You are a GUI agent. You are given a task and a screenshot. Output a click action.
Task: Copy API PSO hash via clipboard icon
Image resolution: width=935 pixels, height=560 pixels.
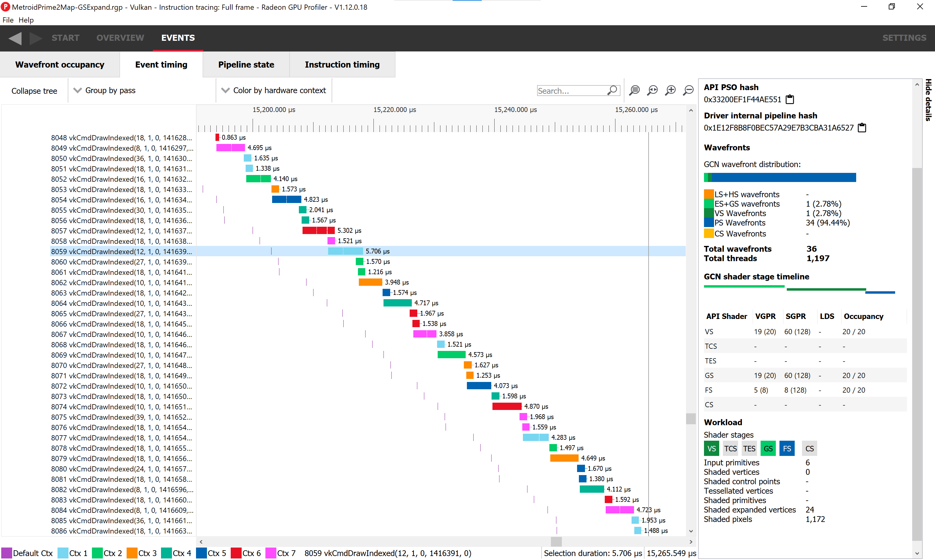790,100
